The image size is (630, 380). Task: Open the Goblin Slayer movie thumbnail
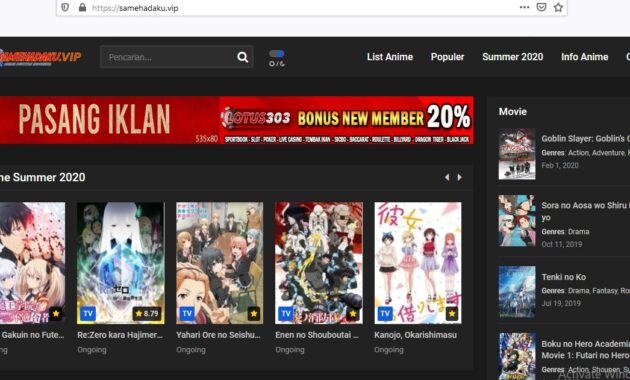pyautogui.click(x=517, y=154)
